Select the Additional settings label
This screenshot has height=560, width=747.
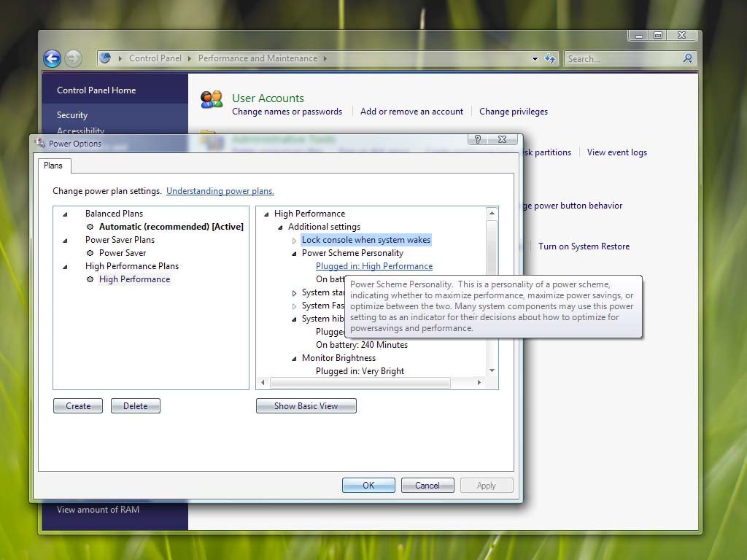click(x=324, y=227)
